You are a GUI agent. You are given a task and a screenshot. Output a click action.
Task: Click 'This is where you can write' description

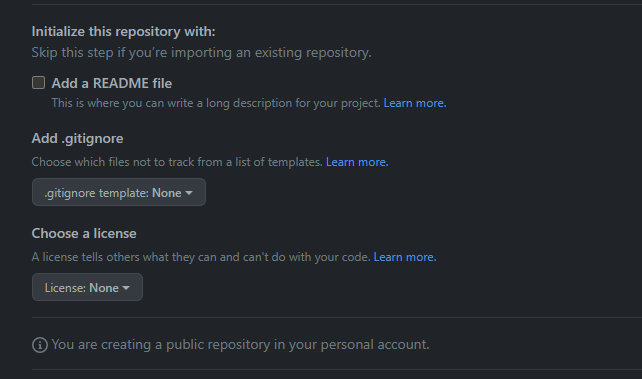[216, 103]
